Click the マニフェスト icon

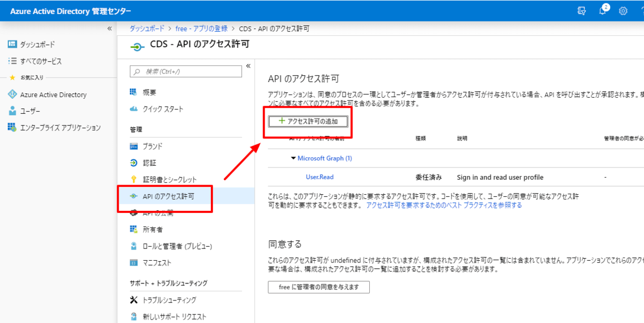tap(134, 263)
